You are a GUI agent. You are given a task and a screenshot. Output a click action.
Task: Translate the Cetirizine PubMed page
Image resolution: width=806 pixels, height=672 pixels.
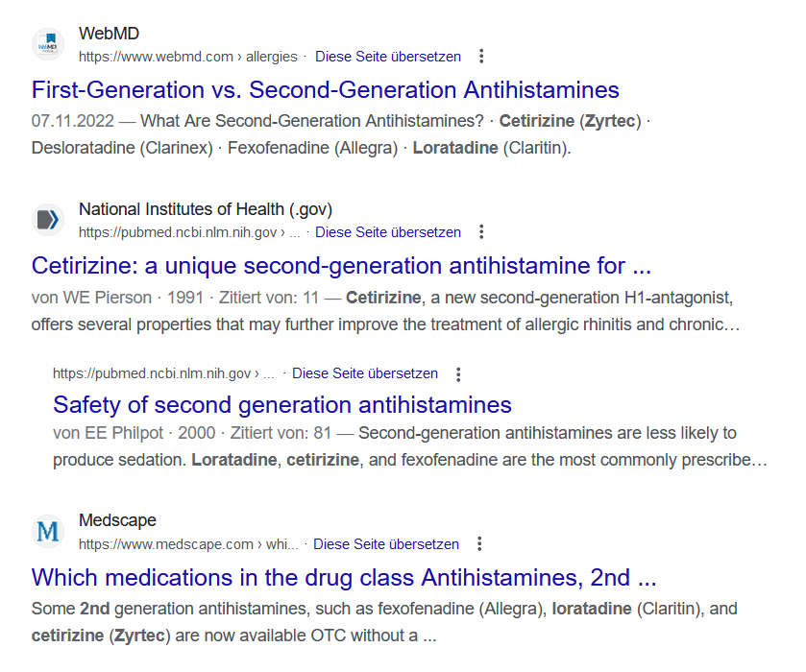click(387, 232)
